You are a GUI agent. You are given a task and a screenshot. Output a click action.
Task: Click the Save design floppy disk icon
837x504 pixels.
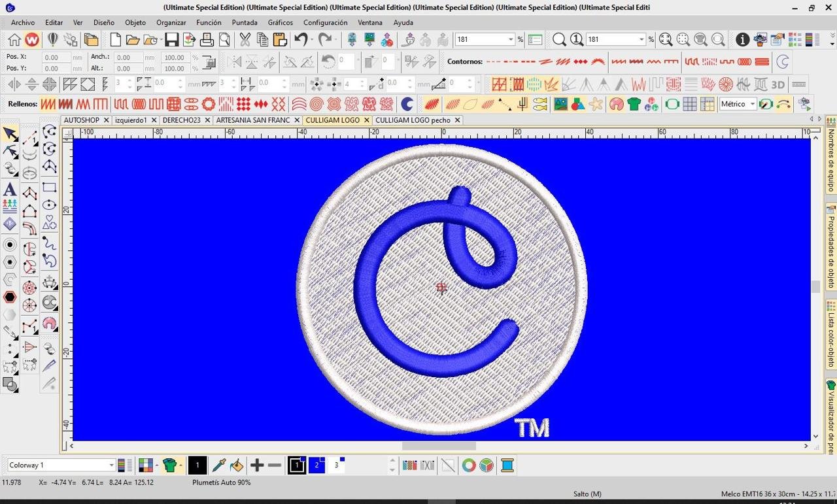(171, 40)
